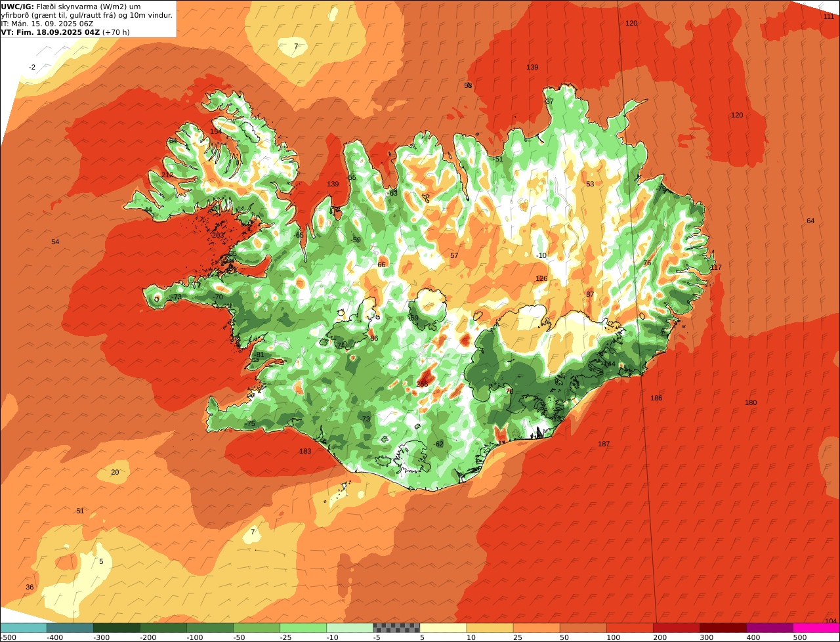Click the darkest green -300 legend swatch
Viewport: 840px width, 642px height.
[116, 628]
